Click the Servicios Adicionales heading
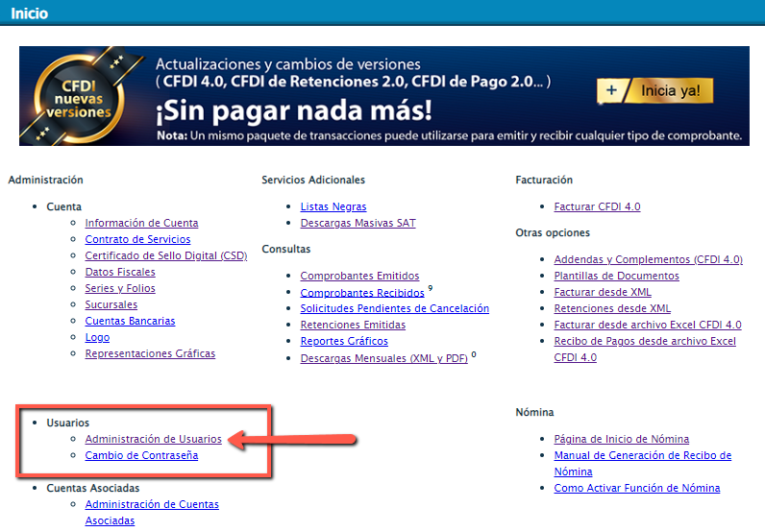This screenshot has width=765, height=532. 313,180
